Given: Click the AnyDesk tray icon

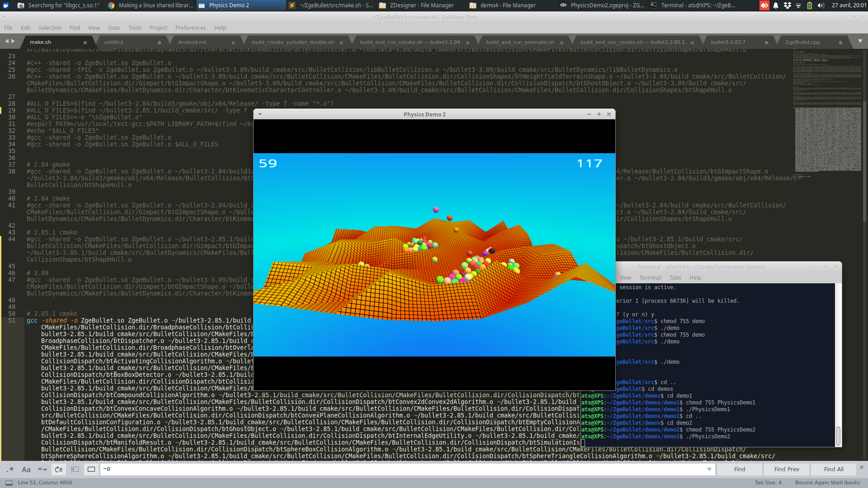Looking at the screenshot, I should tap(764, 5).
